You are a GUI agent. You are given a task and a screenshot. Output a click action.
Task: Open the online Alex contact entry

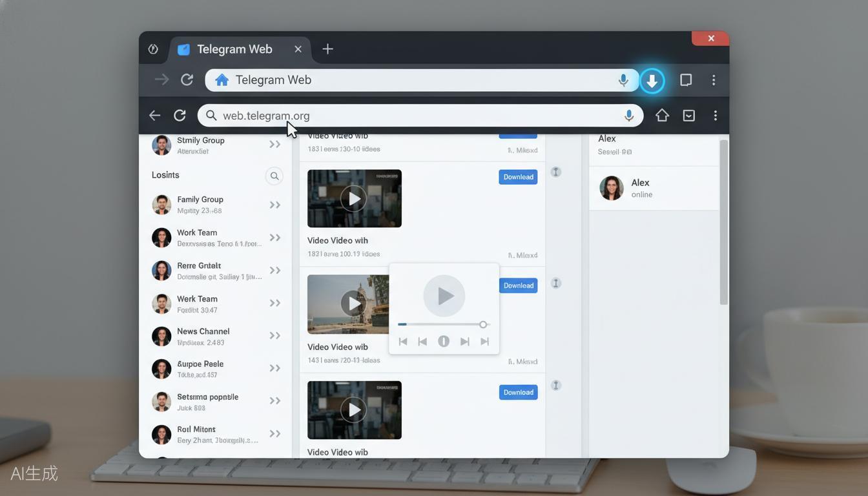(654, 189)
